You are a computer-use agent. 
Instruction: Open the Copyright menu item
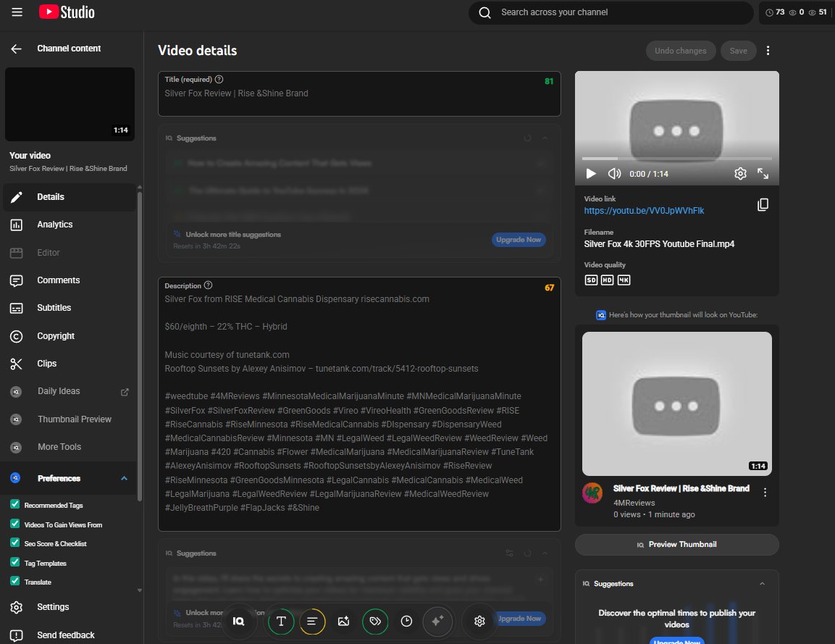[x=70, y=336]
